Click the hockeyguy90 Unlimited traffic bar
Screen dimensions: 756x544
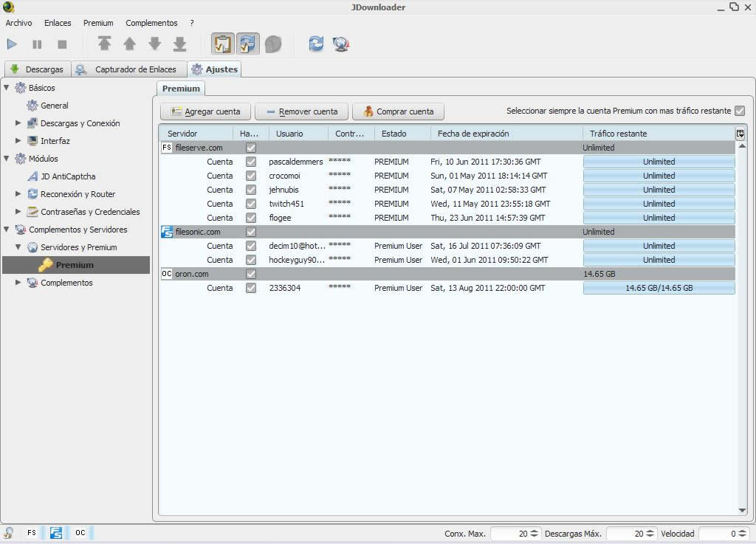click(x=659, y=261)
